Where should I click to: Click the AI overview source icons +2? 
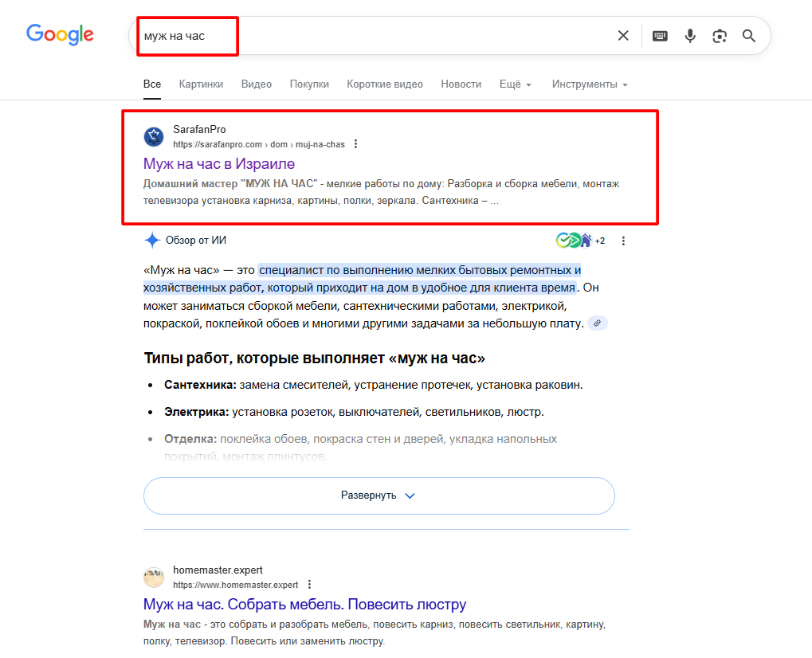tap(581, 241)
